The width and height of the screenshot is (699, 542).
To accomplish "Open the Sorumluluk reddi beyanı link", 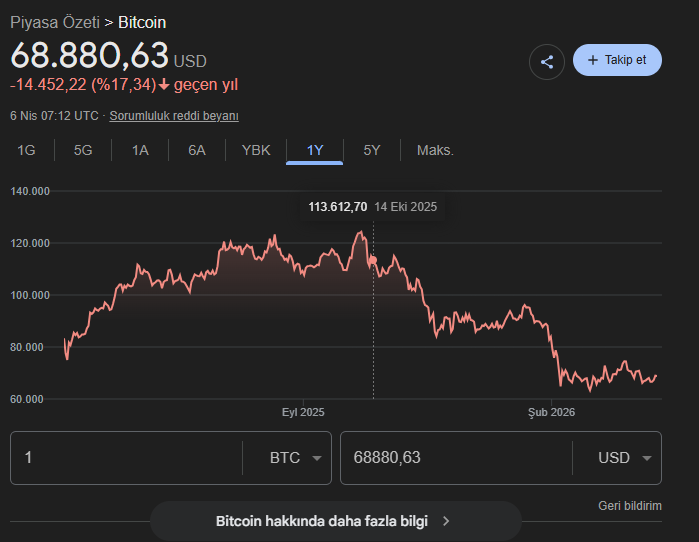I will [174, 116].
